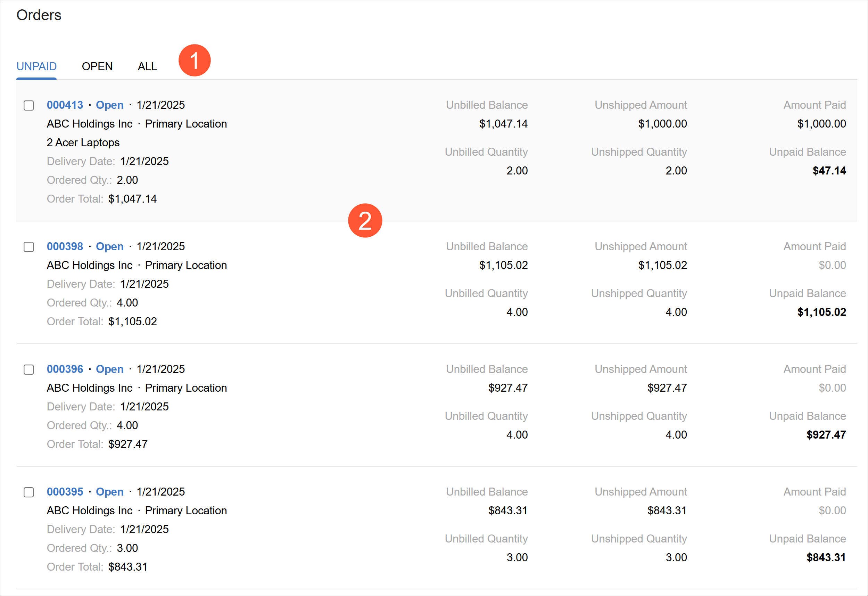Screen dimensions: 868x596
Task: Switch to the UNPAID tab
Action: tap(36, 66)
